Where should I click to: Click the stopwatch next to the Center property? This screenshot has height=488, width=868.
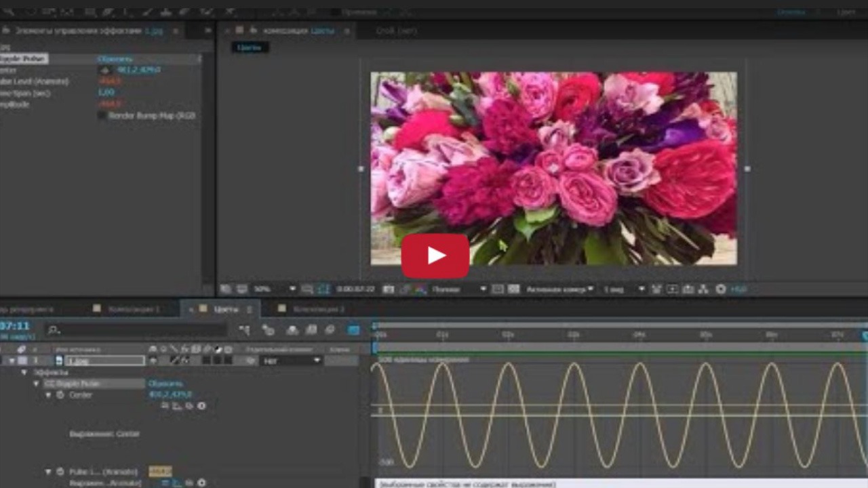coord(60,394)
